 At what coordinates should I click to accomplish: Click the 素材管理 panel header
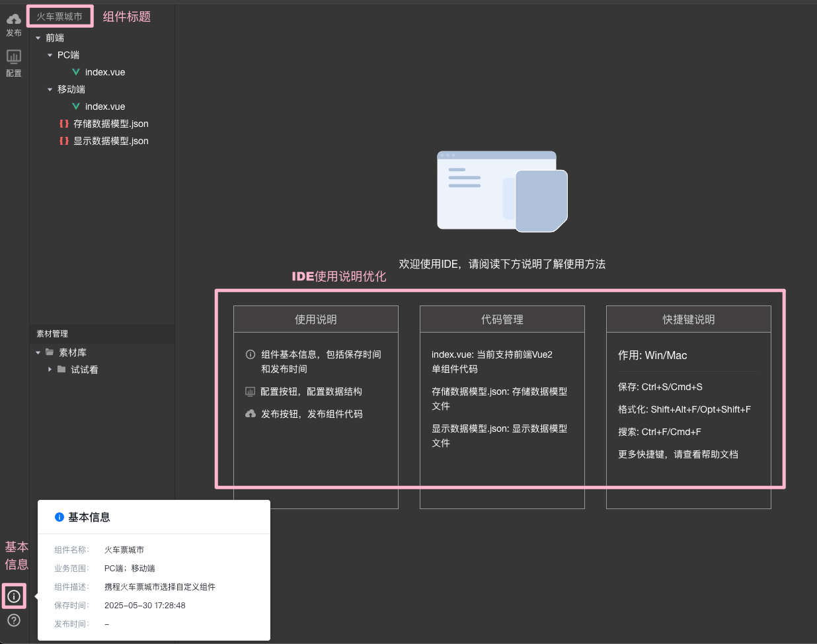52,334
